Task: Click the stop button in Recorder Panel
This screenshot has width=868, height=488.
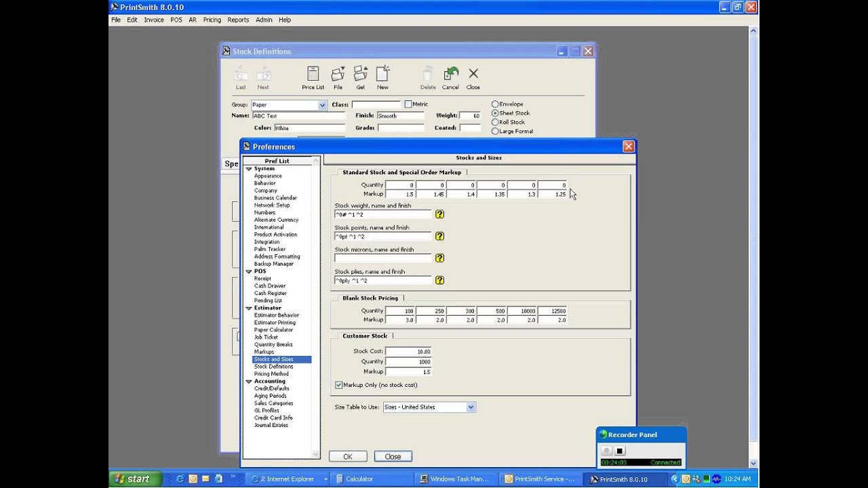Action: (619, 451)
